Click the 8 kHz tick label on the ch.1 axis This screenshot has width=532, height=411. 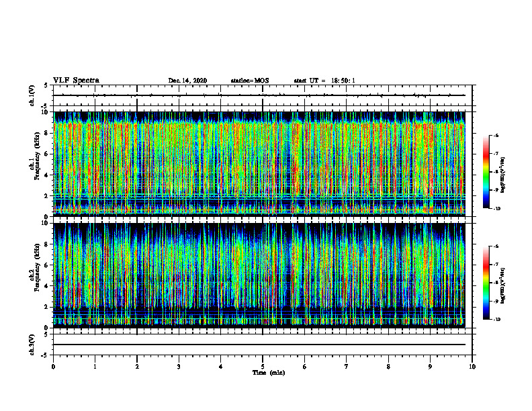47,133
